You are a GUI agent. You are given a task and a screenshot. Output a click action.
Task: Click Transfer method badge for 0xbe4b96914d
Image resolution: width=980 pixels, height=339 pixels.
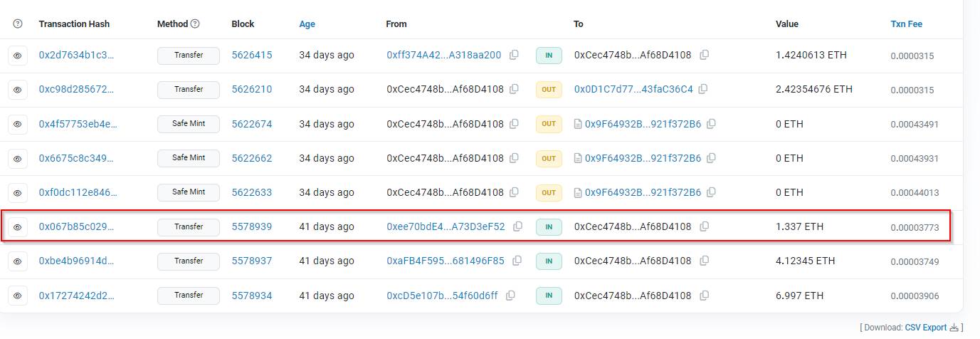[189, 261]
